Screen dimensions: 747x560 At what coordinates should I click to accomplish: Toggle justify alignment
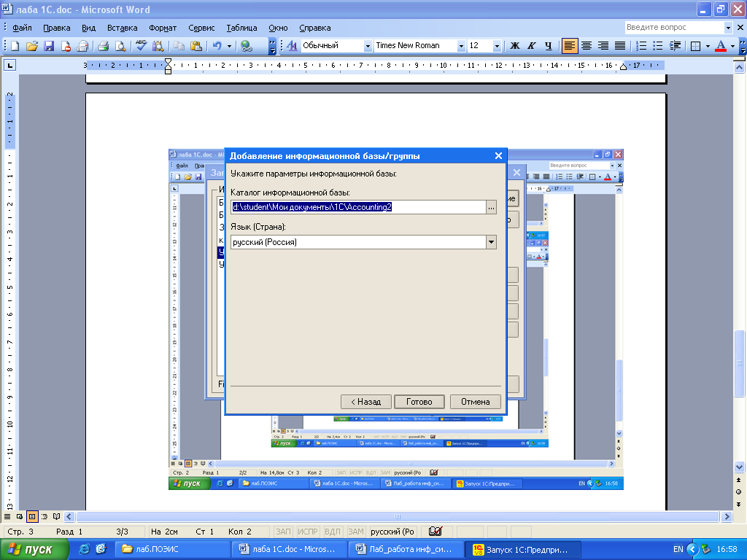pyautogui.click(x=620, y=46)
